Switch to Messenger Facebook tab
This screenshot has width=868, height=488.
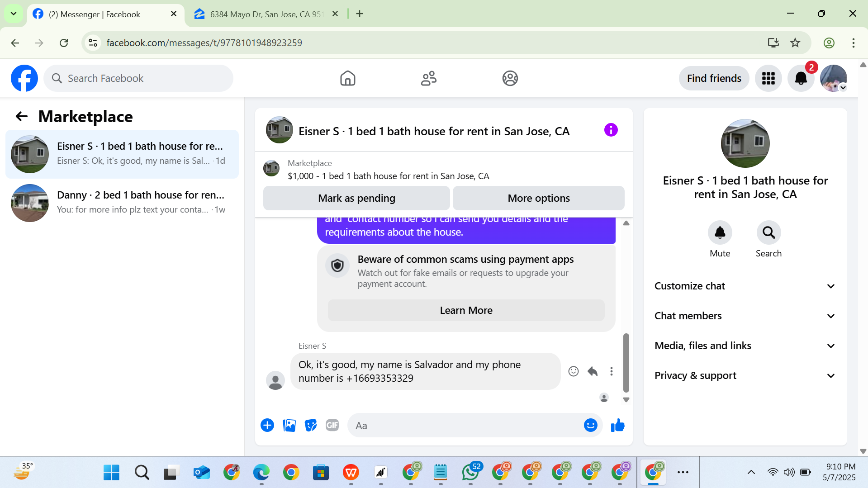(106, 14)
